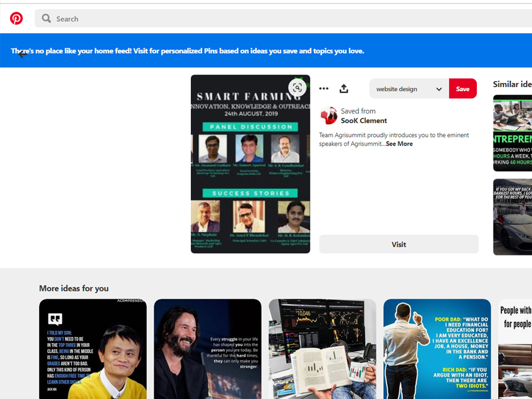Open the Poor Dad Rich Dad pin
The image size is (532, 399).
coord(437,349)
